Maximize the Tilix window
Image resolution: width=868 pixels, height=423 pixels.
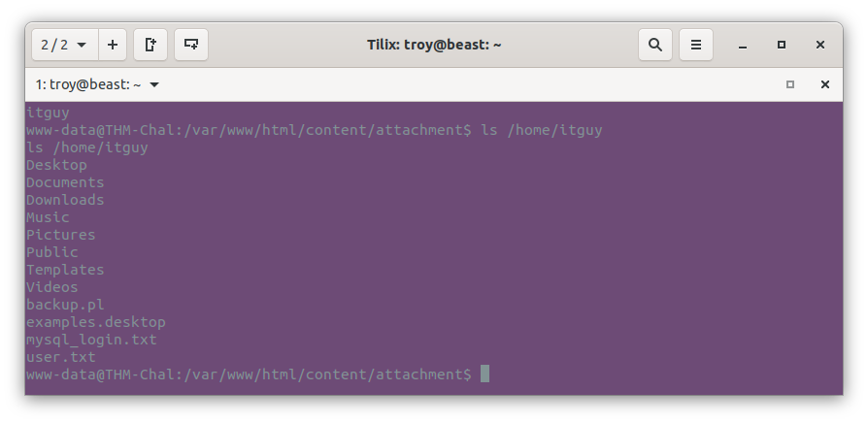tap(781, 45)
